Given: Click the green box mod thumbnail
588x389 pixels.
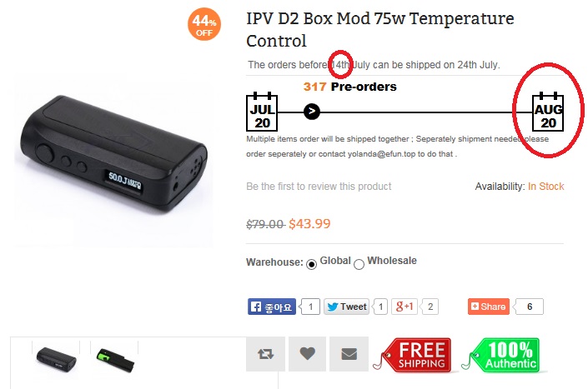Looking at the screenshot, I should 115,360.
